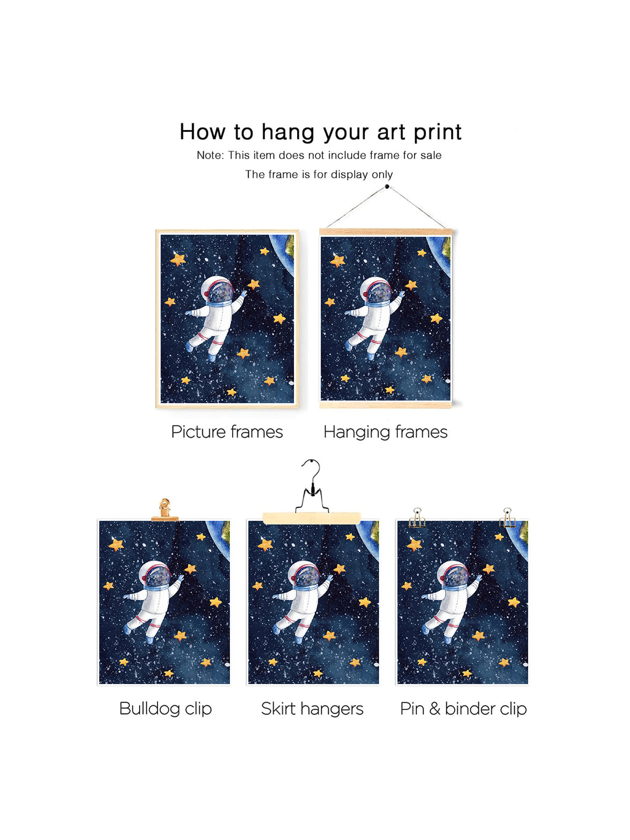The image size is (630, 840).
Task: Select the Pin & binder clip print thumbnail
Action: (463, 602)
